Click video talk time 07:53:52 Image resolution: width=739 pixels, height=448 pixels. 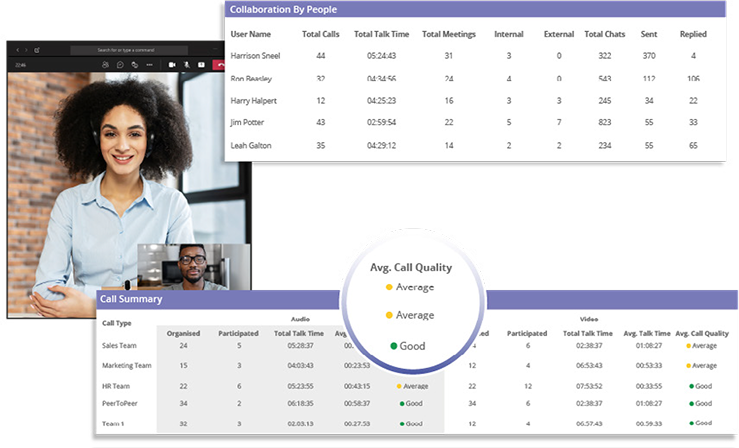pyautogui.click(x=589, y=386)
